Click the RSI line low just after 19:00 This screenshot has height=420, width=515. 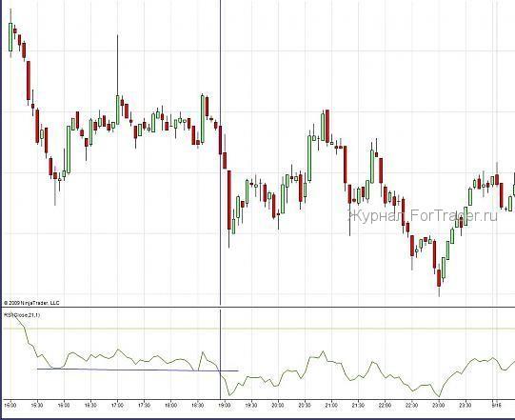pos(229,394)
